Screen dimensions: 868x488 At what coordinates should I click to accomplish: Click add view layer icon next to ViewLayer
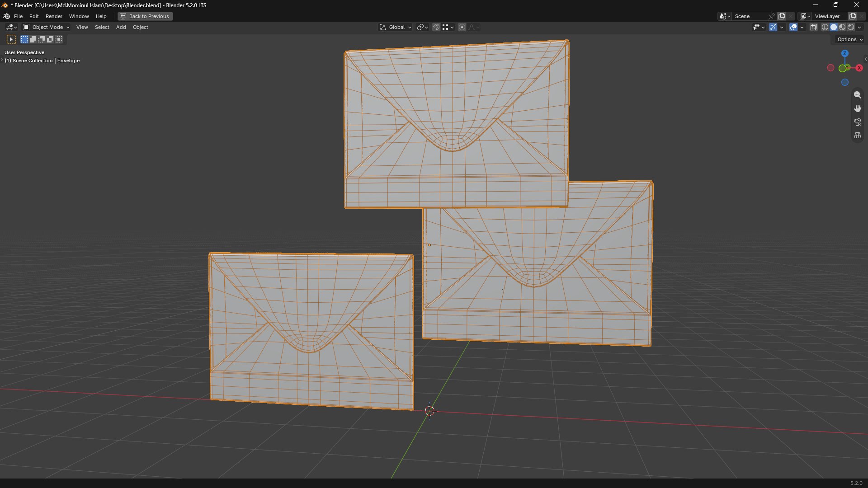[853, 16]
